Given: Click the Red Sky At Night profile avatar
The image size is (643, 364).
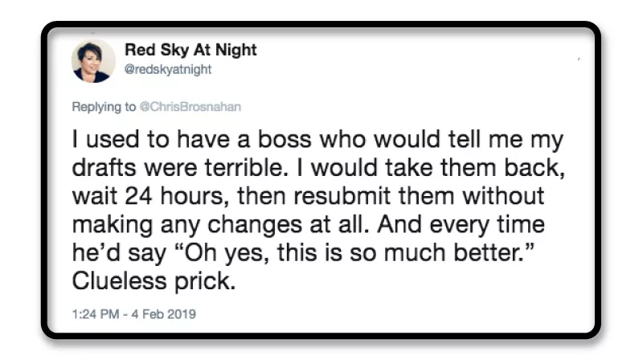Looking at the screenshot, I should point(94,61).
